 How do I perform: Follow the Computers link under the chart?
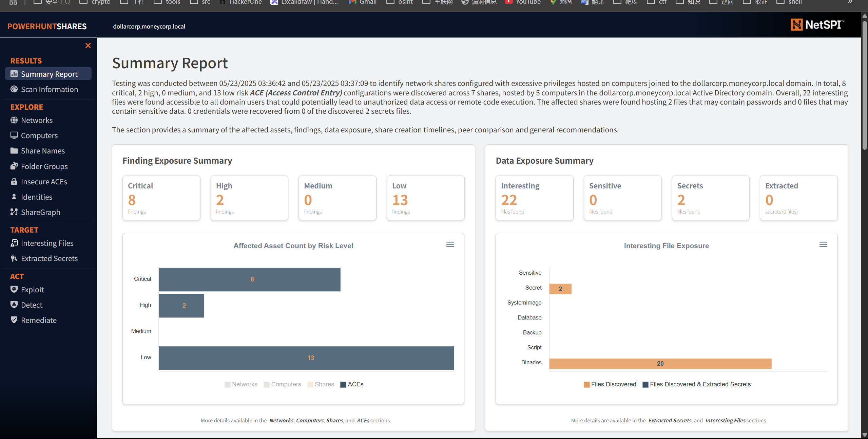[310, 420]
